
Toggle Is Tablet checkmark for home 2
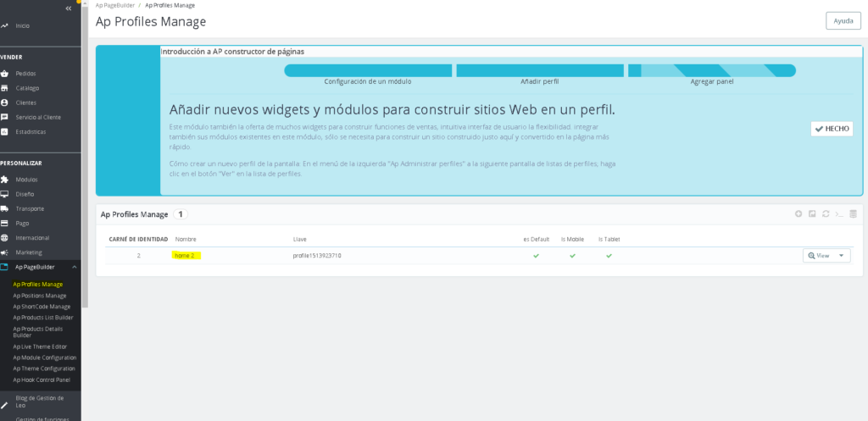pyautogui.click(x=609, y=256)
